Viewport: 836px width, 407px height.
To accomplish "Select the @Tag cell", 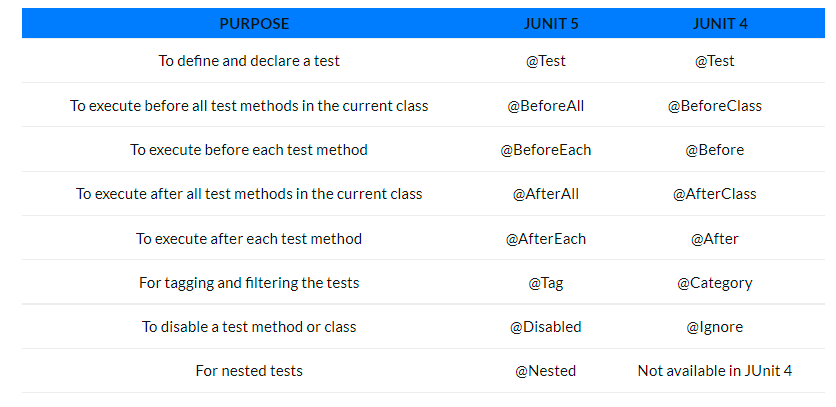I will [545, 283].
